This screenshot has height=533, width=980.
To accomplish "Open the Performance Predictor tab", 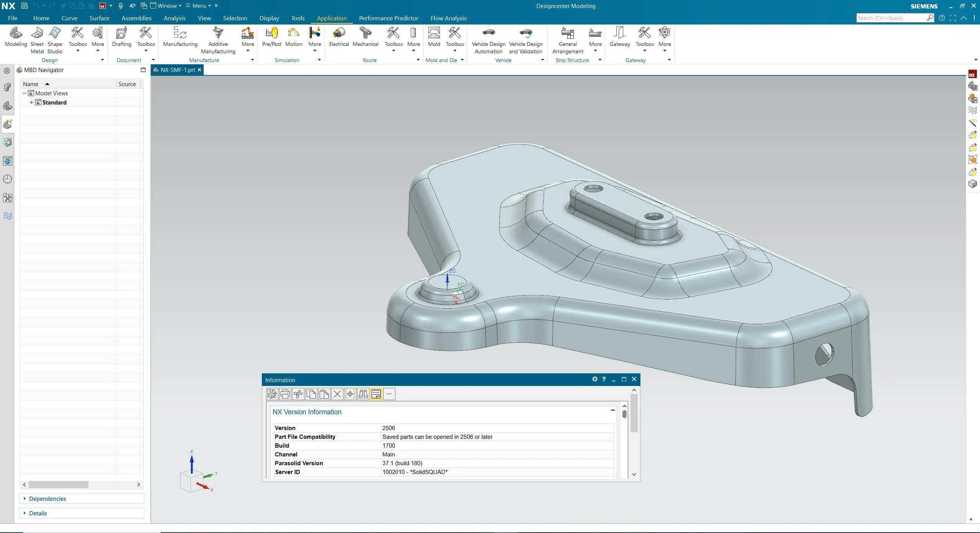I will click(389, 18).
